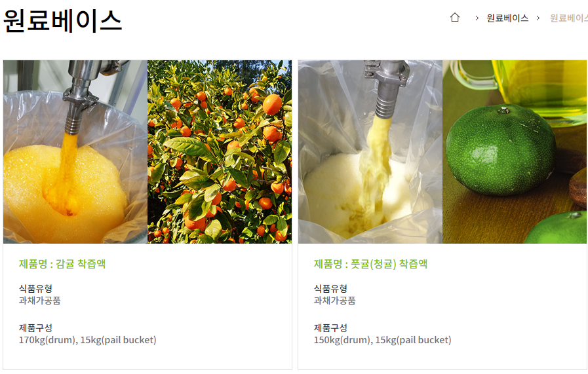Click the first breadcrumb chevron arrow
The image size is (588, 374).
[477, 18]
